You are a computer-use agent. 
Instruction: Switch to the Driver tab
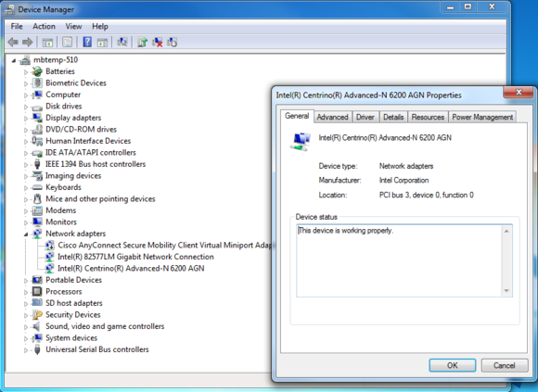coord(365,117)
